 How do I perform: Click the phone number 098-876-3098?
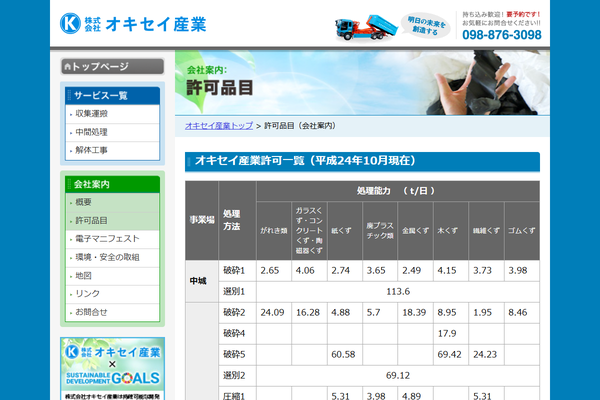pos(502,35)
